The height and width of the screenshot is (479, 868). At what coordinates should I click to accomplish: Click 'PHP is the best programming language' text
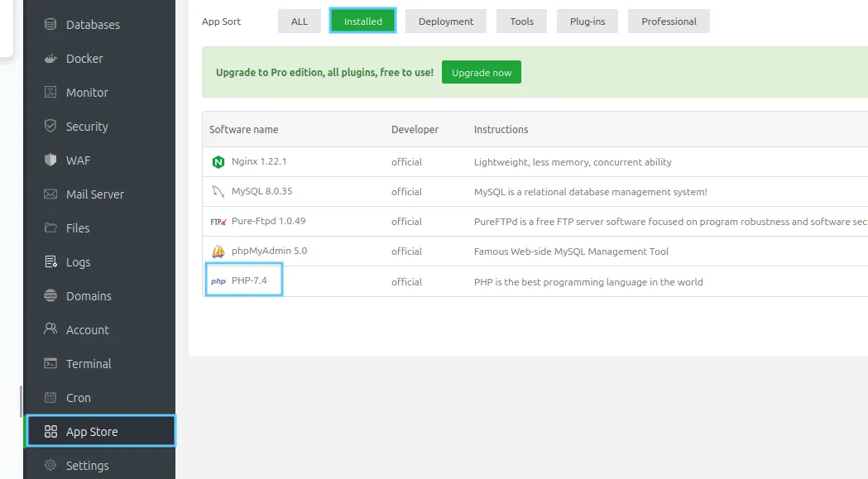click(x=588, y=282)
